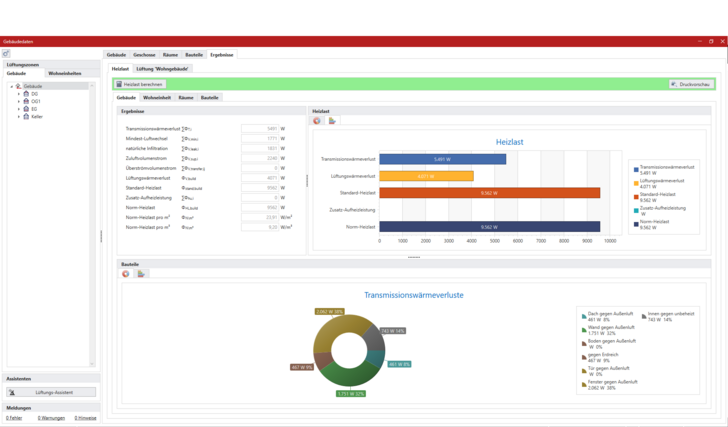Image resolution: width=728 pixels, height=427 pixels.
Task: Open the top-level Gebäude tab
Action: (116, 55)
